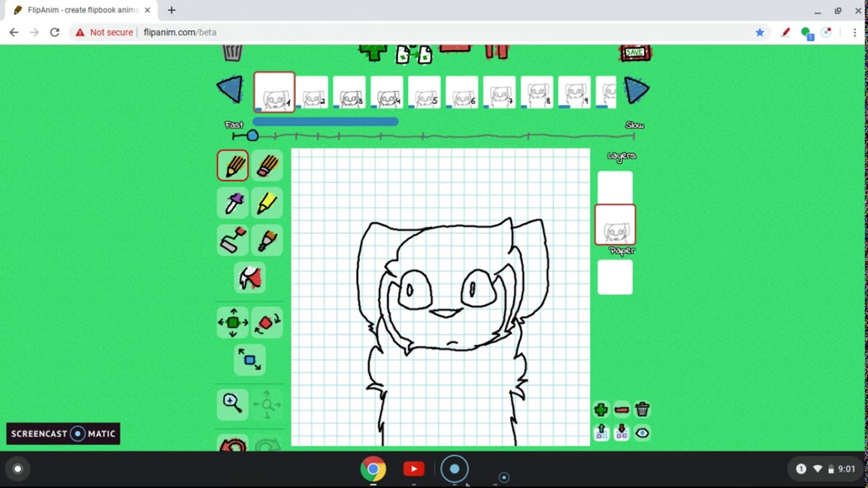Choose the paint roller tool
868x488 pixels.
(x=233, y=240)
